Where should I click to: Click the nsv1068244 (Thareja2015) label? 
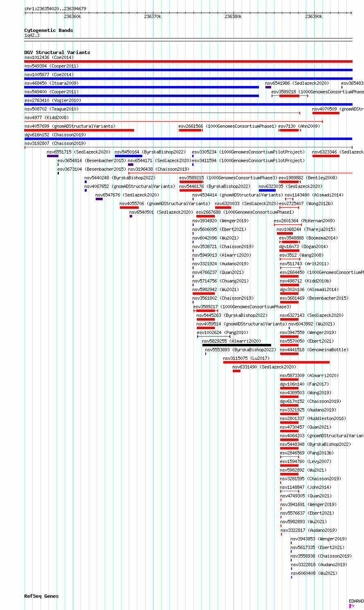point(306,229)
